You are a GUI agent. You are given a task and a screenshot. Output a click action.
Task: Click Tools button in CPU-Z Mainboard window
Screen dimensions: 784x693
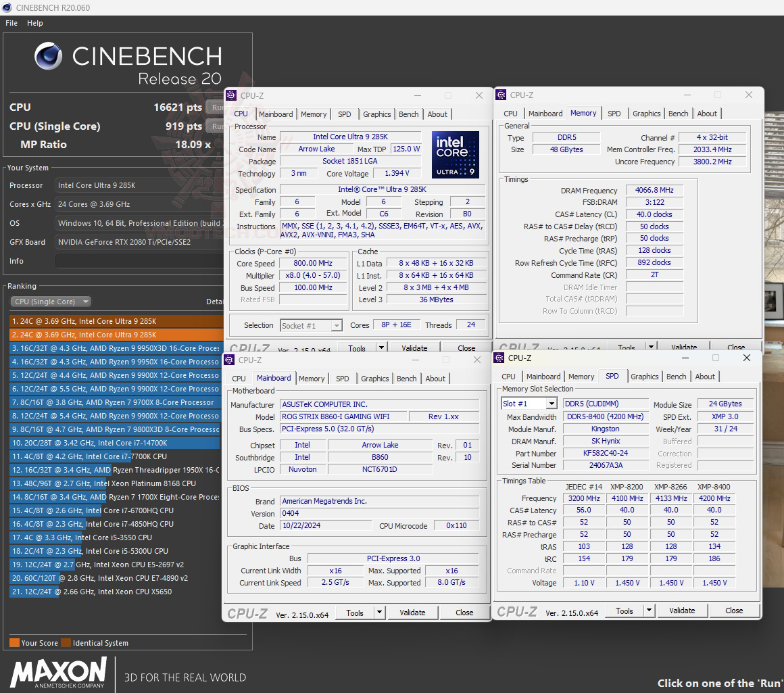355,613
